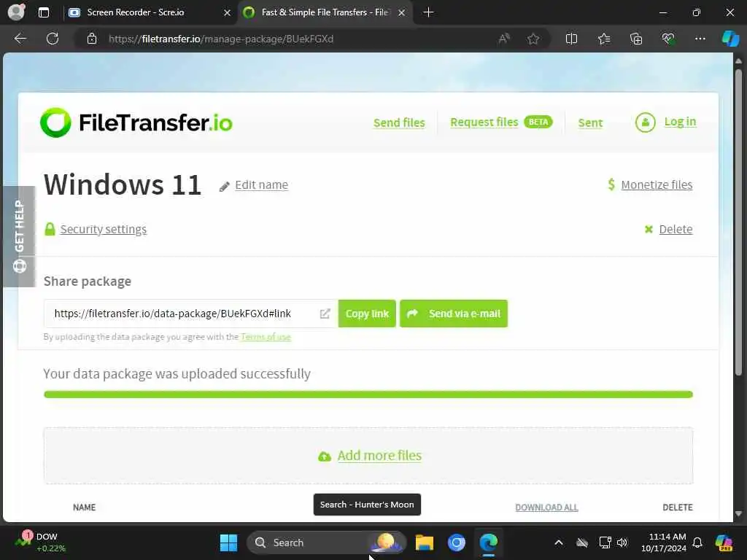The image size is (747, 560).
Task: Open the Sent packages page
Action: [x=590, y=122]
